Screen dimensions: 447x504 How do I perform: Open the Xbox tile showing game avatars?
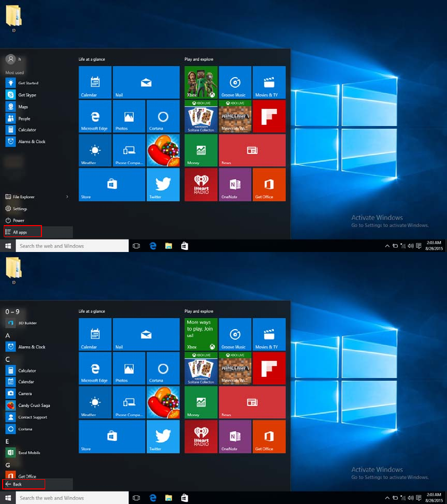[x=201, y=82]
